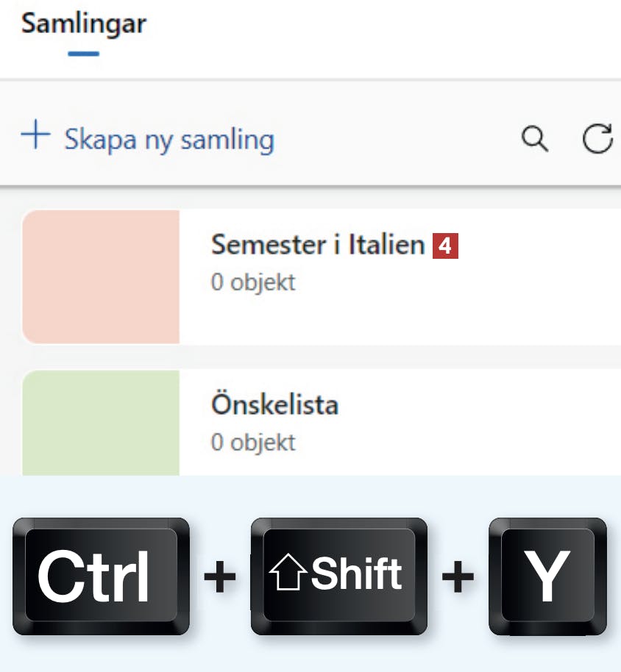Select the Samlingar tab

pyautogui.click(x=83, y=24)
